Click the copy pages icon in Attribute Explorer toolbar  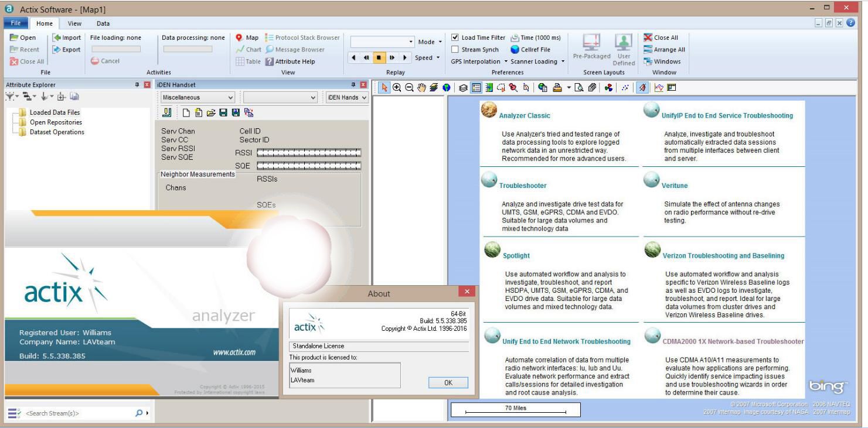click(x=74, y=97)
